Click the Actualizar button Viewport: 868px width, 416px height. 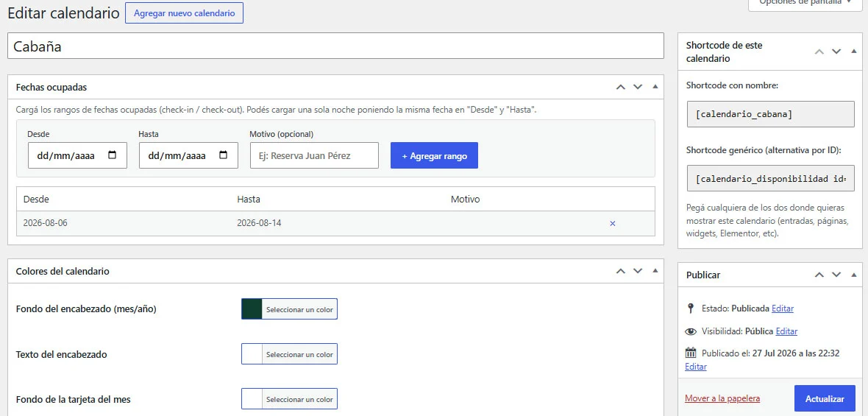point(825,399)
